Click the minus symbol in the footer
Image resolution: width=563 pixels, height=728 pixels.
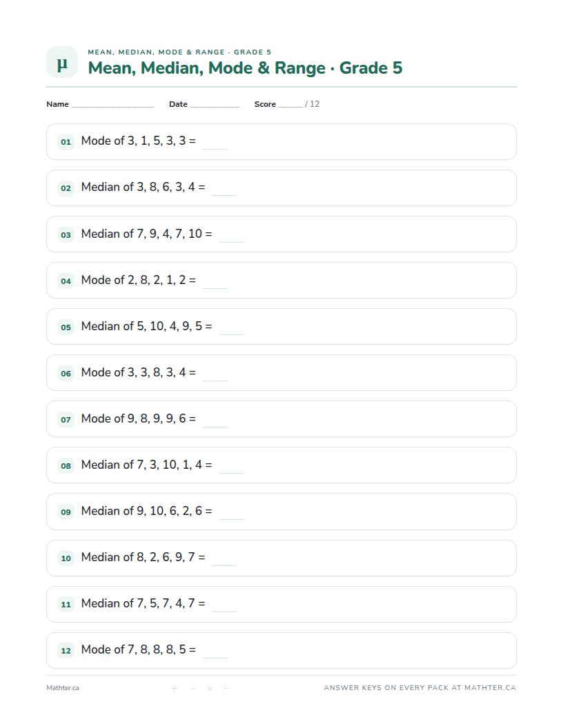coord(192,689)
